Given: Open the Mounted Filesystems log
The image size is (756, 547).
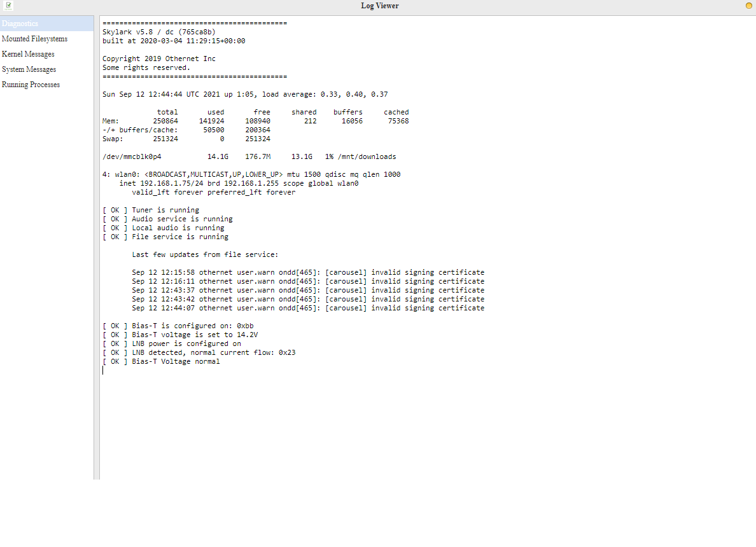Looking at the screenshot, I should click(x=34, y=39).
